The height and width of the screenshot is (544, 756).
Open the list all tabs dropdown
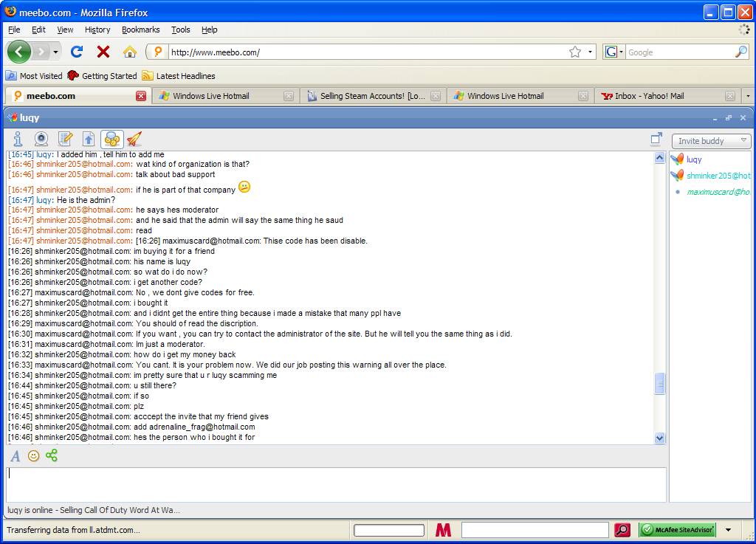coord(748,96)
